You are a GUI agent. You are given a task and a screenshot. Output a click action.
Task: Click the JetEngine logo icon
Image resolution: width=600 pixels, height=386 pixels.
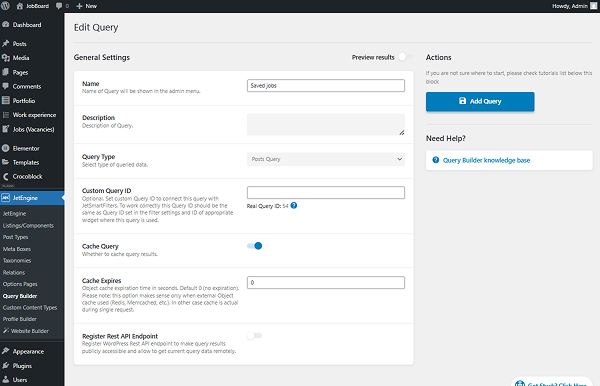point(6,198)
